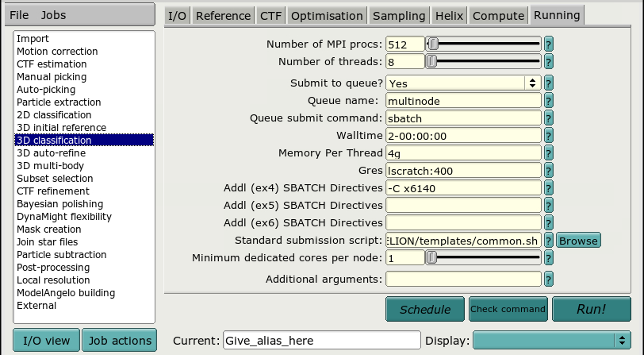
Task: Open the Submit to queue dropdown
Action: 463,83
